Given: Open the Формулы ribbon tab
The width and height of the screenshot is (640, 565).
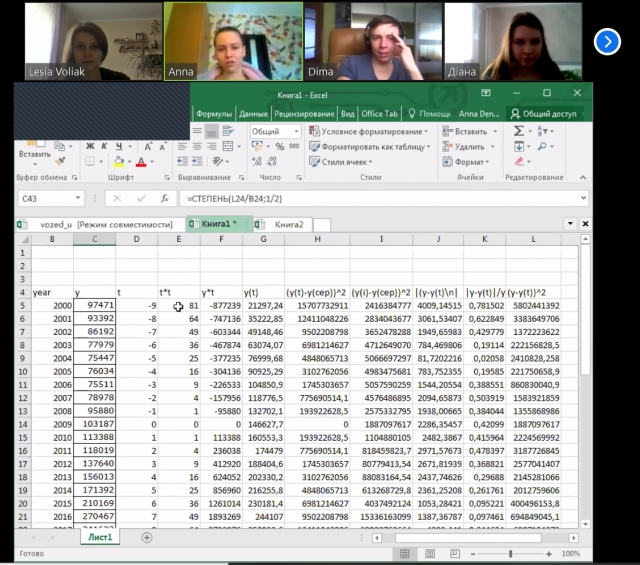Looking at the screenshot, I should coord(214,114).
